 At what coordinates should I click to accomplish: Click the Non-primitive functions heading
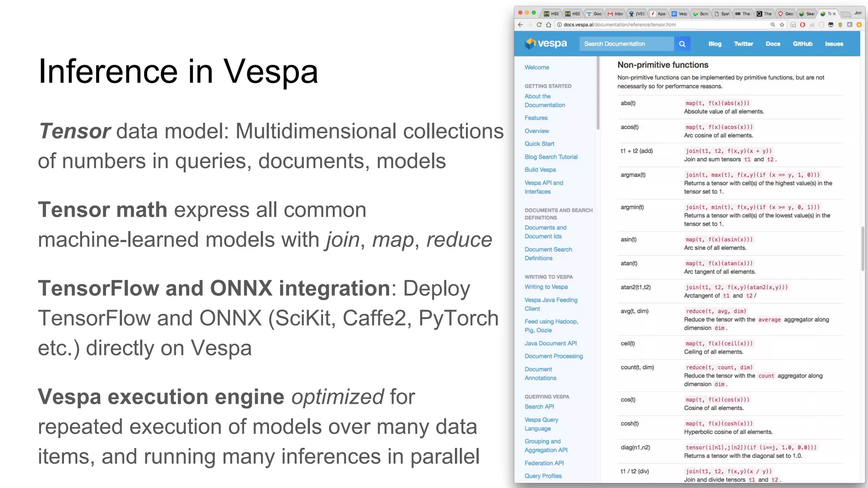click(662, 65)
